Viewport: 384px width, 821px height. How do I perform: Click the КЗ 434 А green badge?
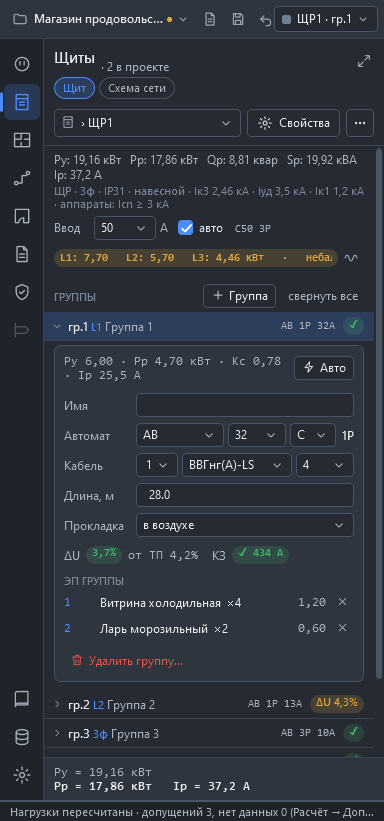[x=260, y=554]
